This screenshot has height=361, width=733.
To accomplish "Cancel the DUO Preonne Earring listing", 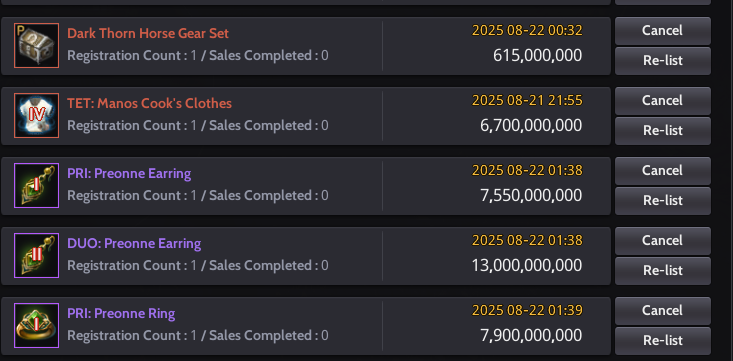I will [662, 241].
